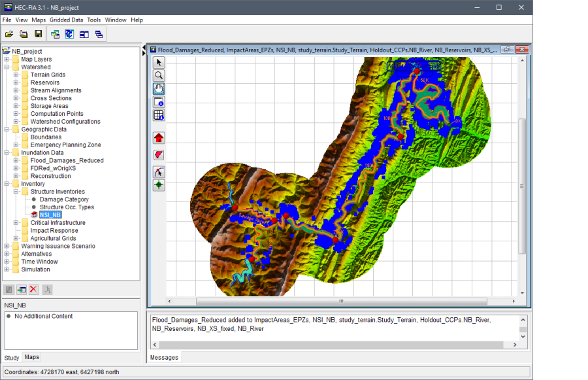Select the arrow pointer tool

159,62
